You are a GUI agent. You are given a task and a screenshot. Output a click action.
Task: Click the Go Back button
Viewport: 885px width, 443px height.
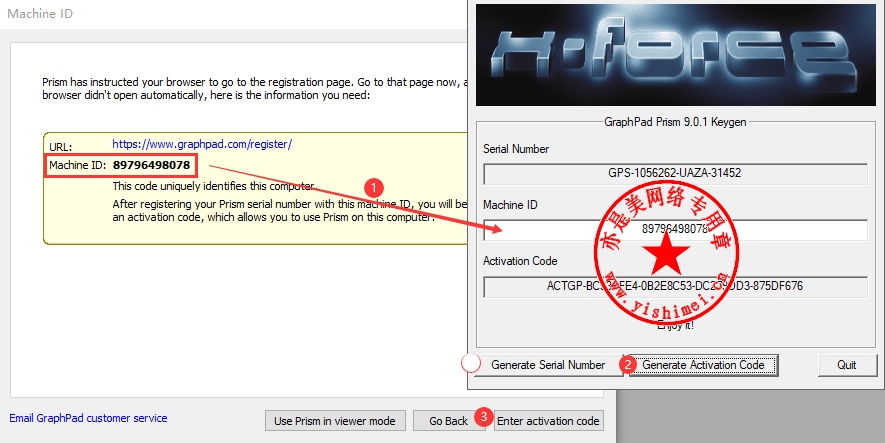[x=448, y=420]
